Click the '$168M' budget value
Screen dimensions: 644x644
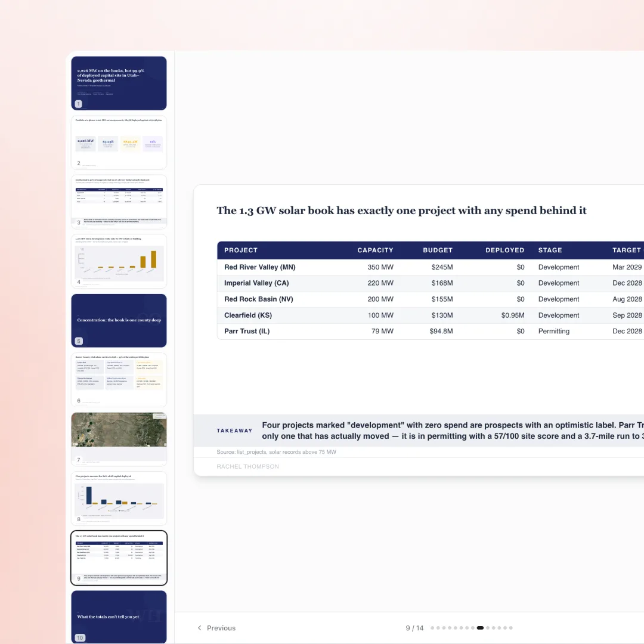[x=442, y=283]
